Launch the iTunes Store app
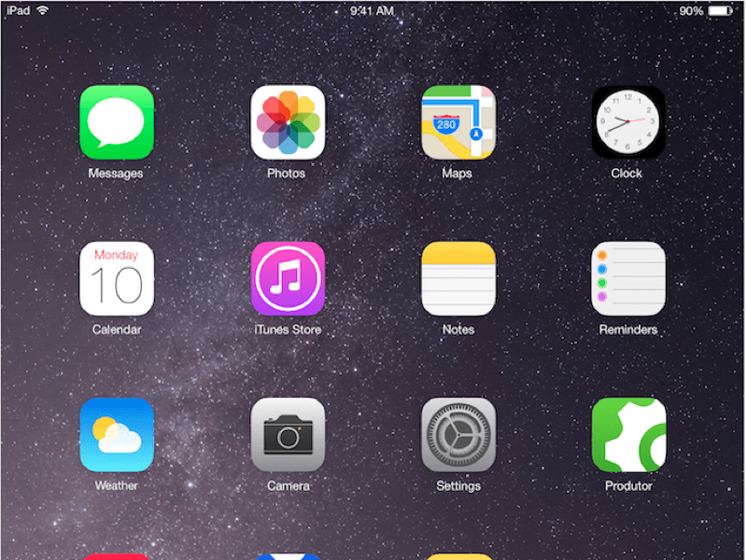 tap(288, 278)
